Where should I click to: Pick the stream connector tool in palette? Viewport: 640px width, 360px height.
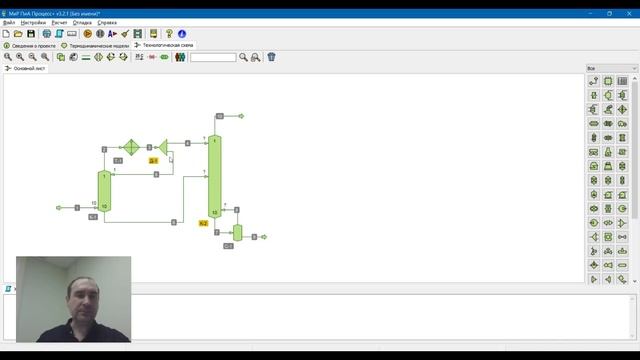[594, 81]
